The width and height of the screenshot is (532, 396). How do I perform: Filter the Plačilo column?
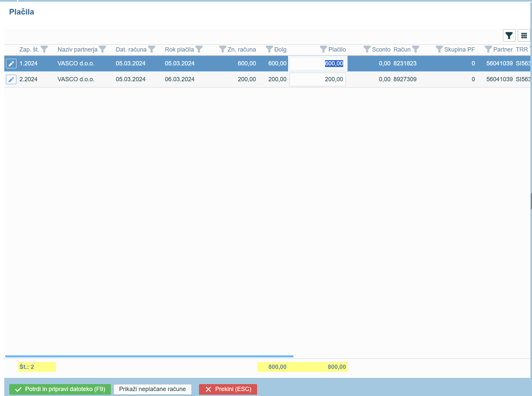tap(323, 49)
